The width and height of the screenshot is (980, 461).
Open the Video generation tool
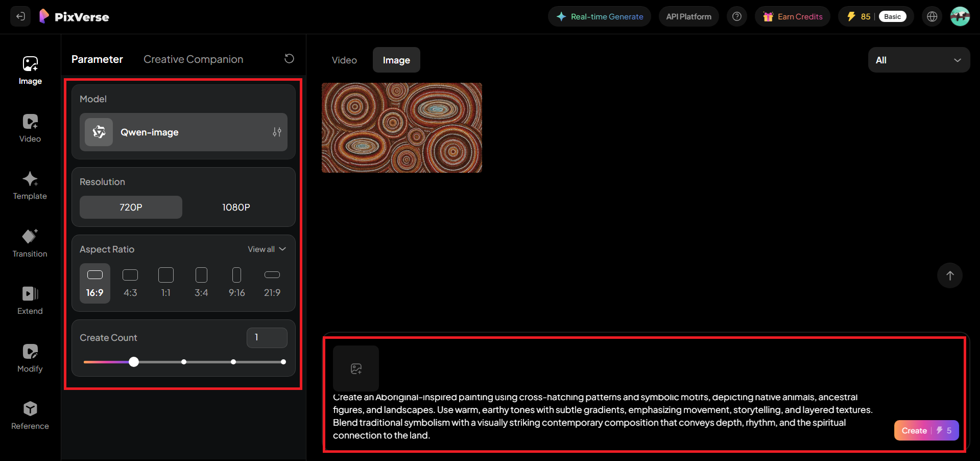pyautogui.click(x=30, y=128)
